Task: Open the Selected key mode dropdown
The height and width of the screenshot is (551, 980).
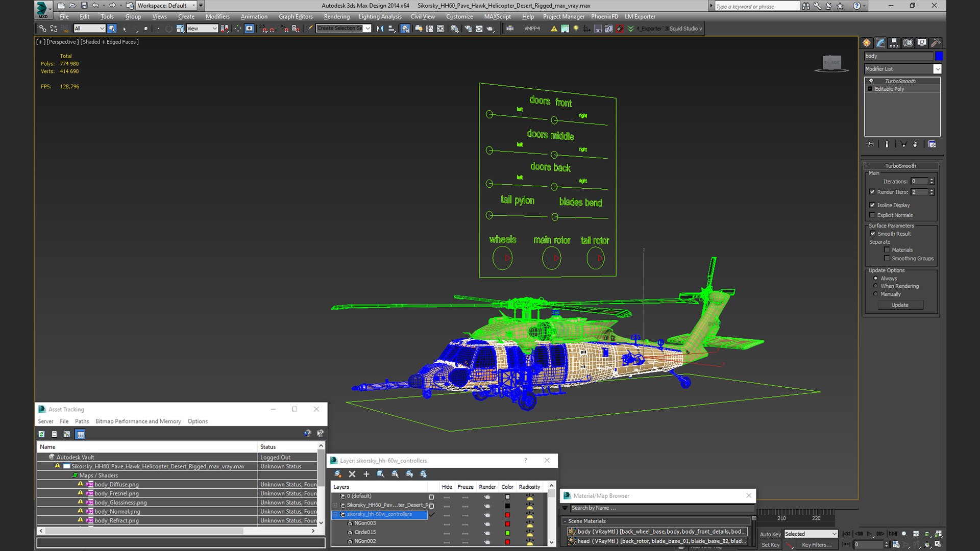Action: pyautogui.click(x=811, y=534)
